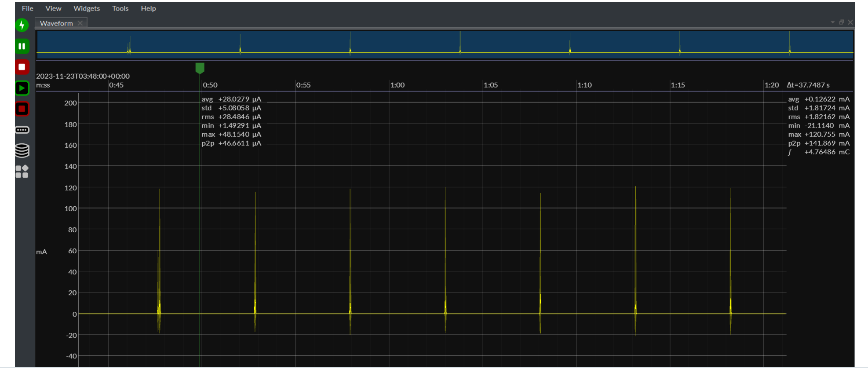The width and height of the screenshot is (868, 376).
Task: Click the m:ss time format label
Action: coord(43,85)
